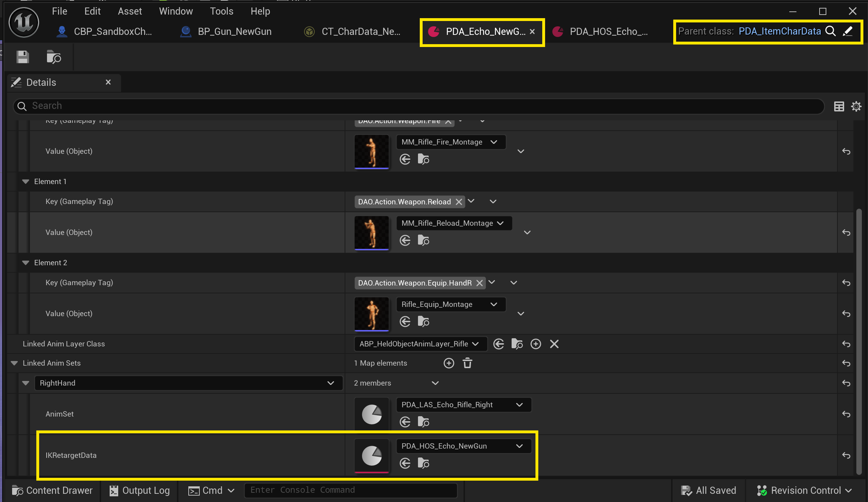Open the property matrix table view icon
The image size is (868, 502).
[839, 106]
